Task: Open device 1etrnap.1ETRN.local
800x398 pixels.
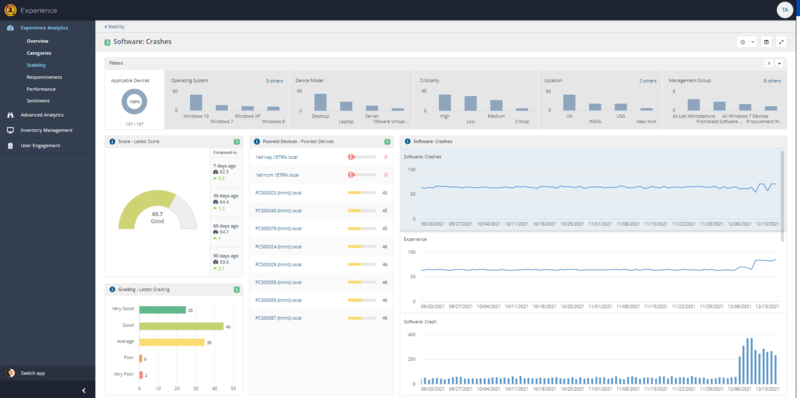Action: click(276, 157)
